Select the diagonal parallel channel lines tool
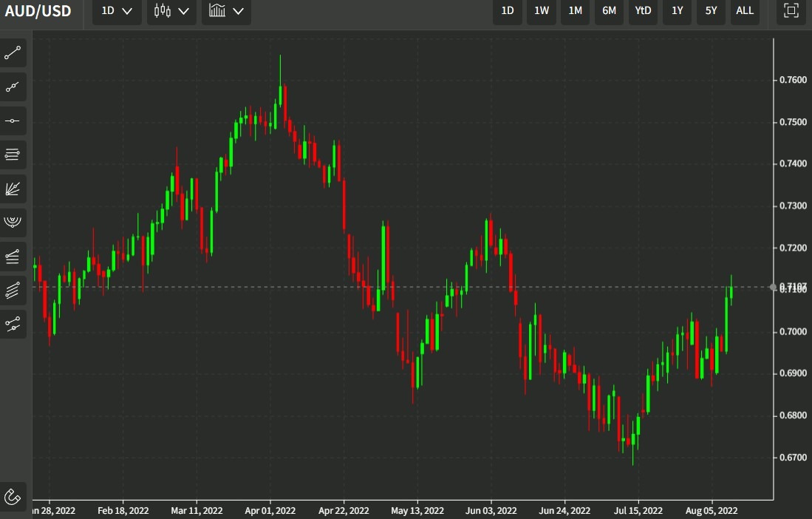This screenshot has width=812, height=519. pos(13,290)
